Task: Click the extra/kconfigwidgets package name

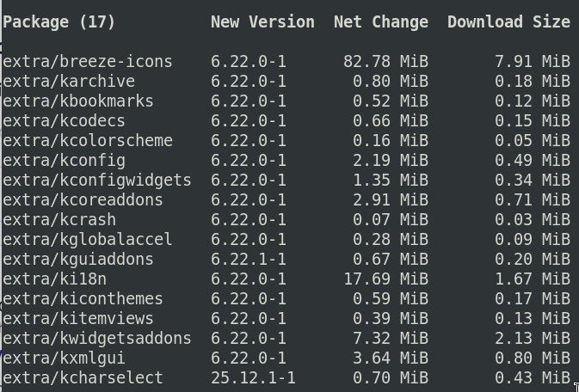Action: [97, 181]
